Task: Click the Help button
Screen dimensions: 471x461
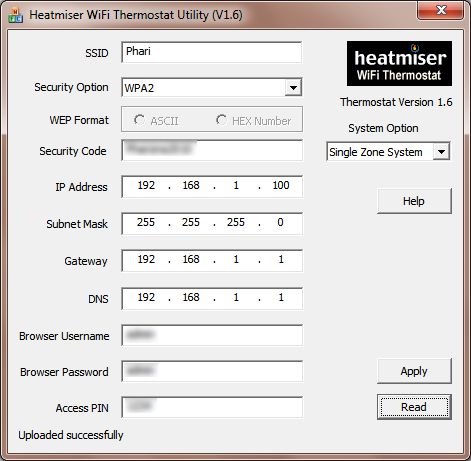Action: click(414, 201)
